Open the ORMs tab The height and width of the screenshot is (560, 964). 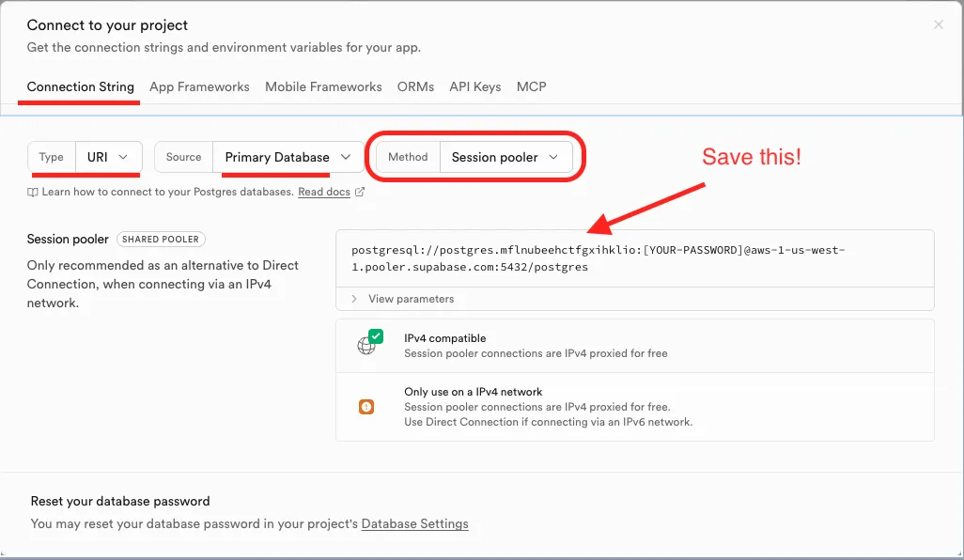click(415, 86)
